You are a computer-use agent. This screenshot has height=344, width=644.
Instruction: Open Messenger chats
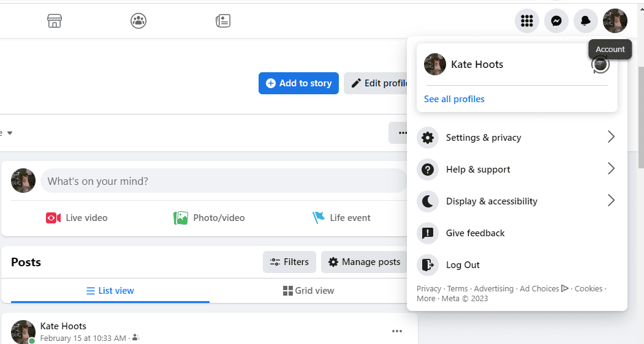556,21
